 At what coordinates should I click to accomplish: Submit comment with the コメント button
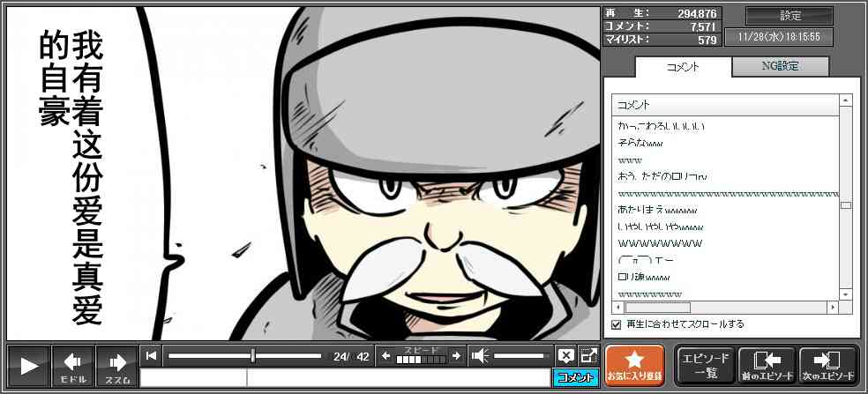pyautogui.click(x=576, y=378)
